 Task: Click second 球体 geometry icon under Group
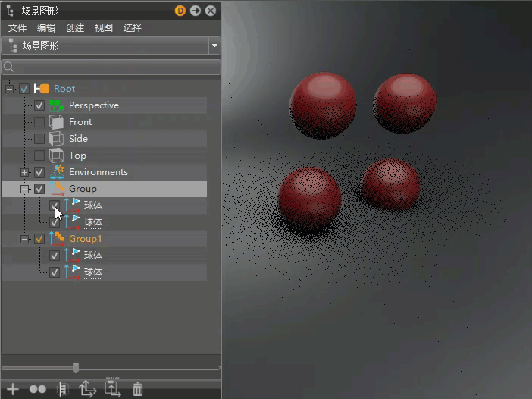click(72, 222)
